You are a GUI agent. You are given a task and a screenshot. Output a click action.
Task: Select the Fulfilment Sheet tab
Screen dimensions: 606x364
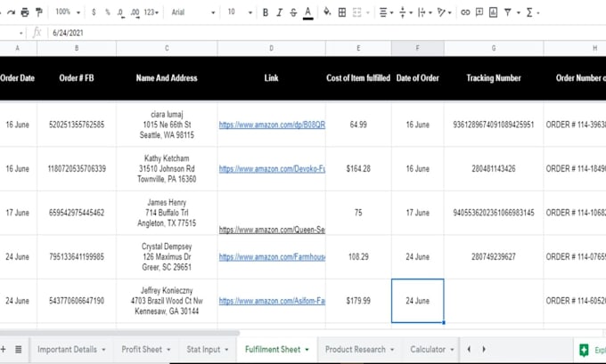coord(273,350)
